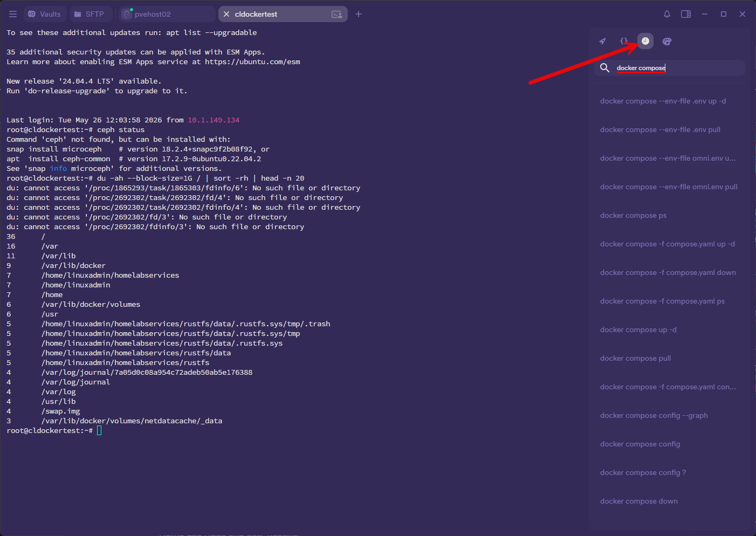Select the clock history panel icon
This screenshot has height=536, width=756.
click(645, 41)
